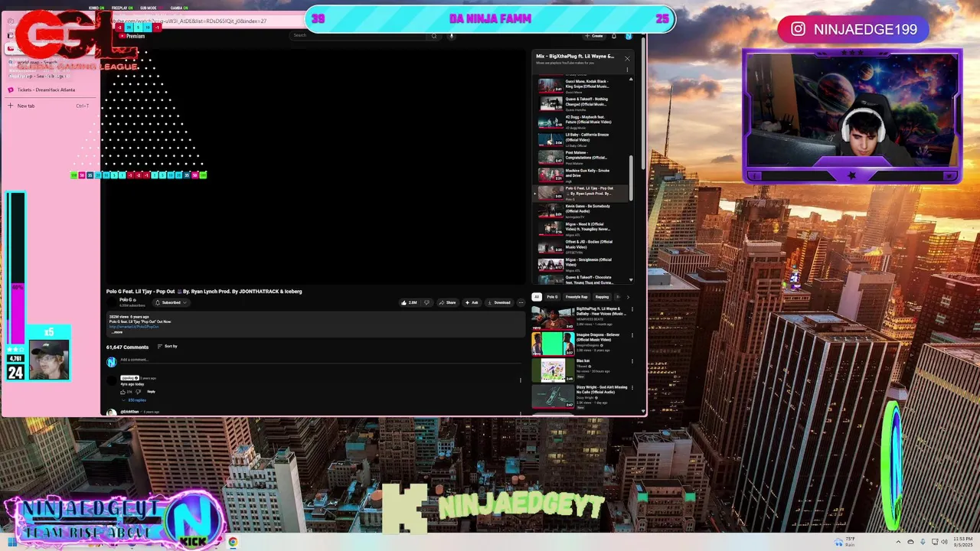Screen dimensions: 980x551
Task: Click the Add a comment field
Action: click(x=319, y=360)
